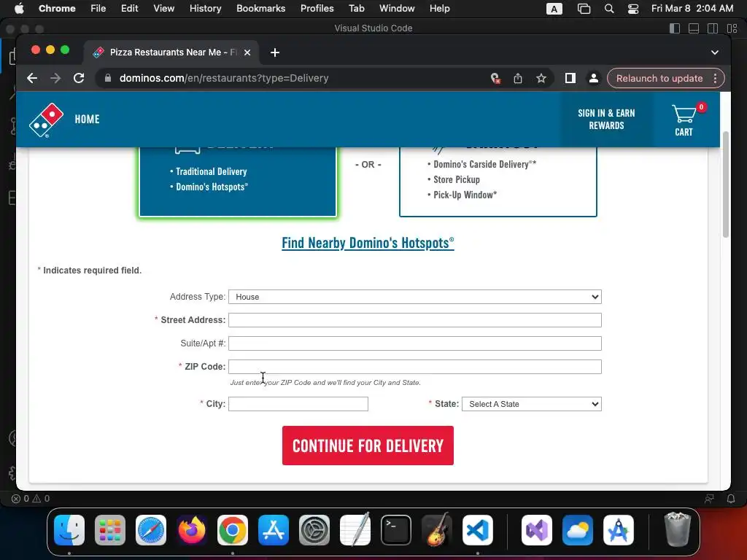Toggle VS Code secondary sidebar layout icon
This screenshot has height=560, width=747.
[x=713, y=28]
